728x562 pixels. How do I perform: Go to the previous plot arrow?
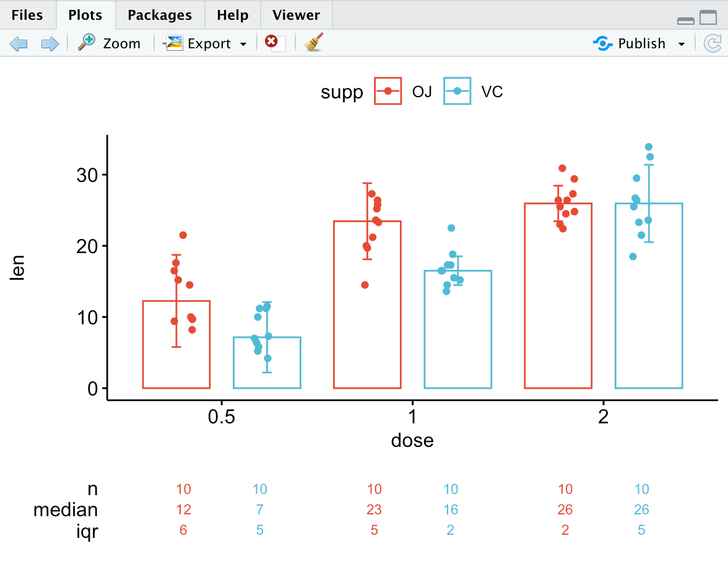pos(19,43)
